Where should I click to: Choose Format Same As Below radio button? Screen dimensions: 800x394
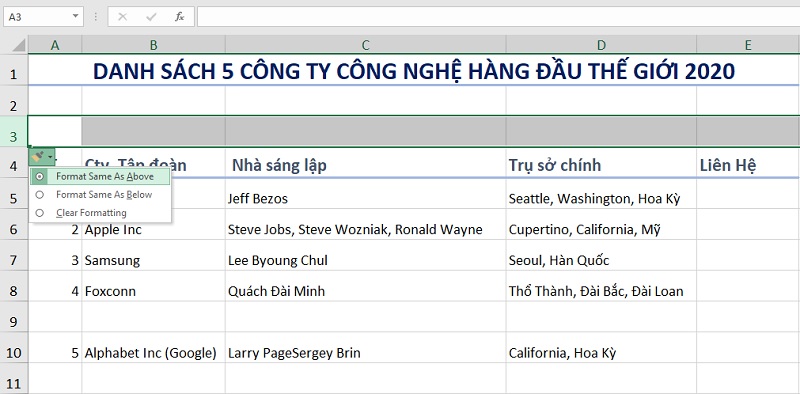point(40,194)
